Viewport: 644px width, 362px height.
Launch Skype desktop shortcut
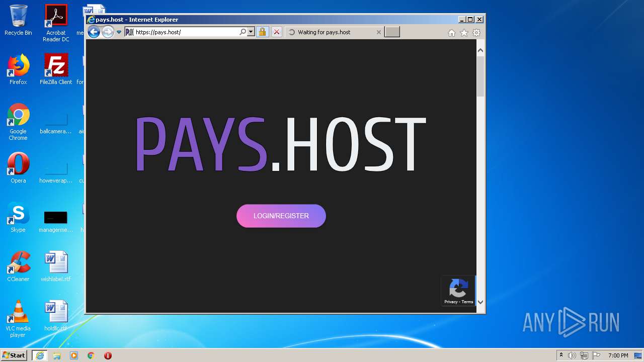point(18,217)
